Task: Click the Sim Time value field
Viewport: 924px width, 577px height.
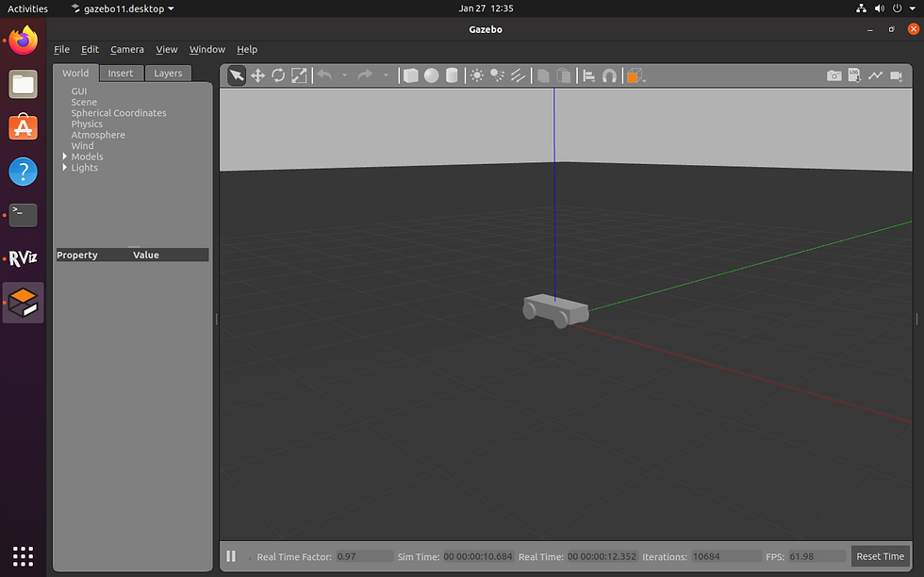Action: pyautogui.click(x=478, y=556)
